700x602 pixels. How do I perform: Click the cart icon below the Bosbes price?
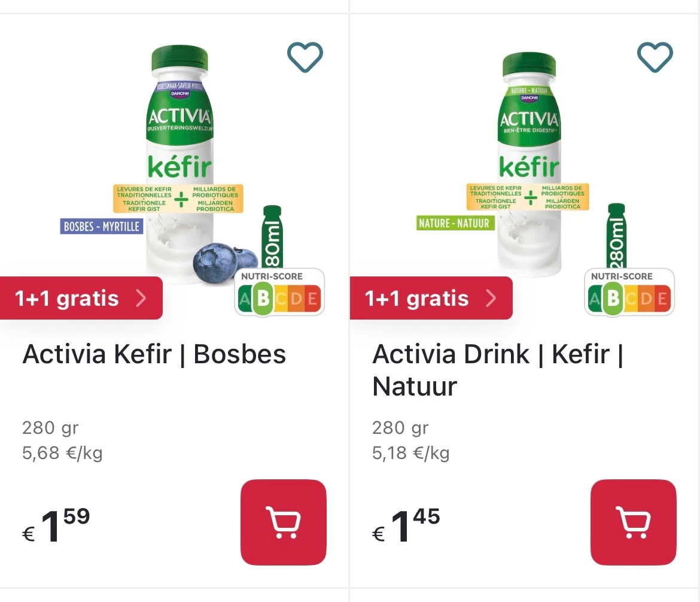point(283,522)
